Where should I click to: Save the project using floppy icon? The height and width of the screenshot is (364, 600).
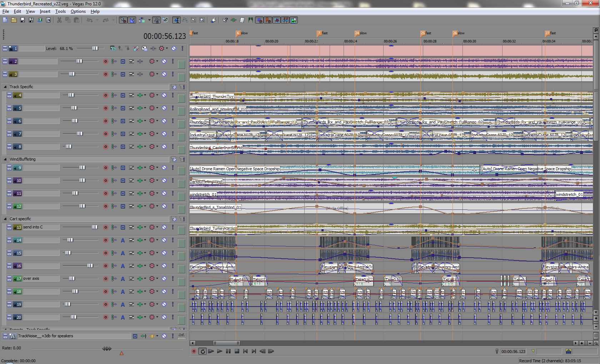22,20
